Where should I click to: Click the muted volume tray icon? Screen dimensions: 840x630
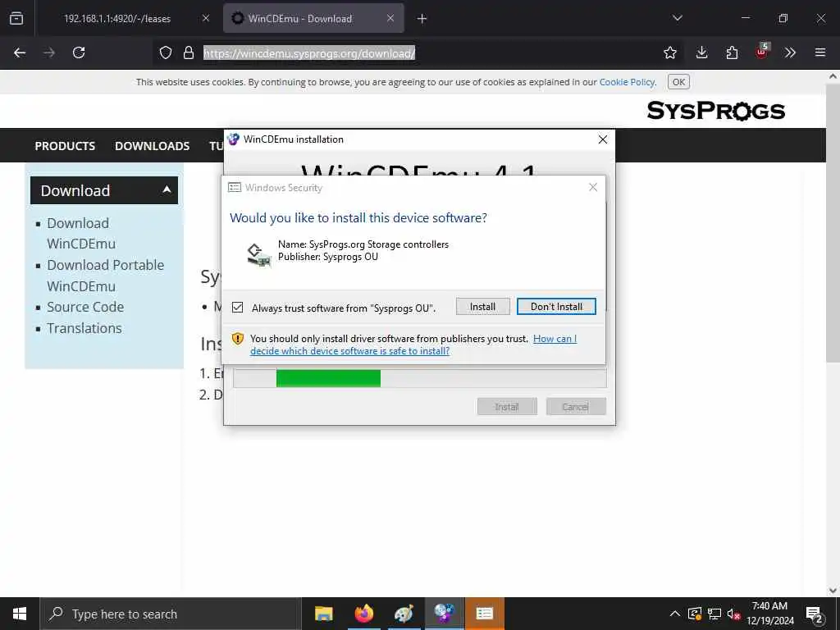coord(733,614)
